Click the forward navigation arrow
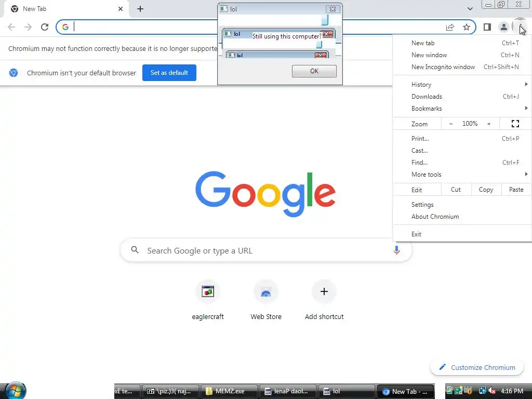 pyautogui.click(x=28, y=27)
